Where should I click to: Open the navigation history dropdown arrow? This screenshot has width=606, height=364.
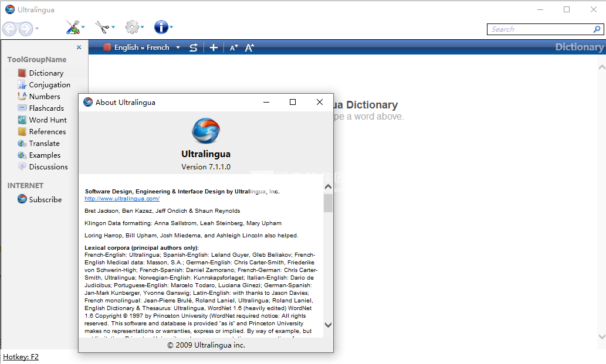click(37, 28)
